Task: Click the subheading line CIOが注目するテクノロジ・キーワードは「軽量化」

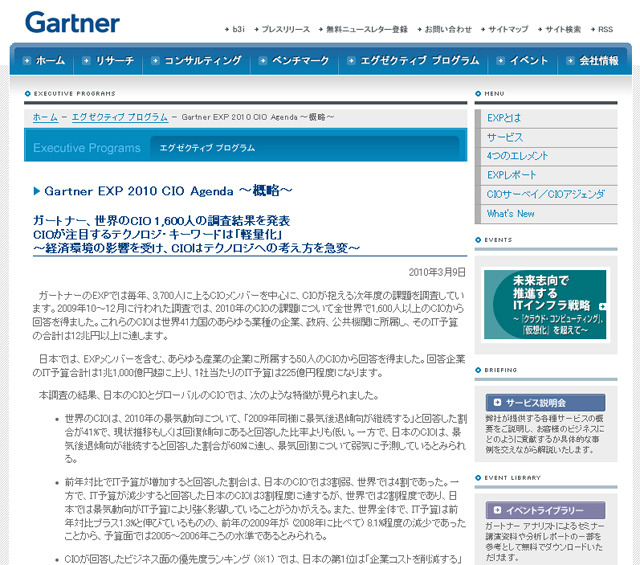Action: point(158,235)
